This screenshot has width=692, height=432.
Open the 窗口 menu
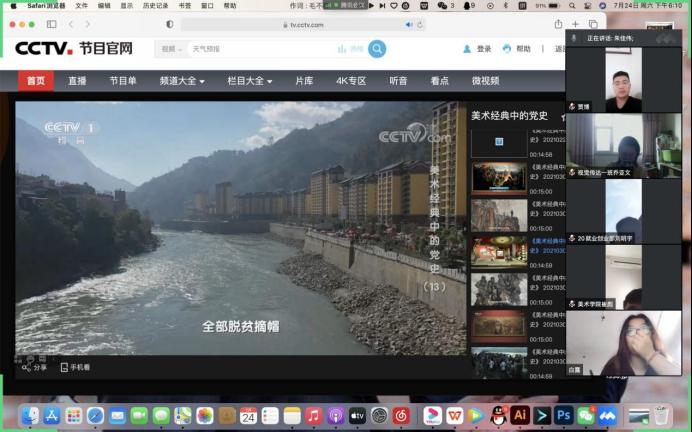207,6
